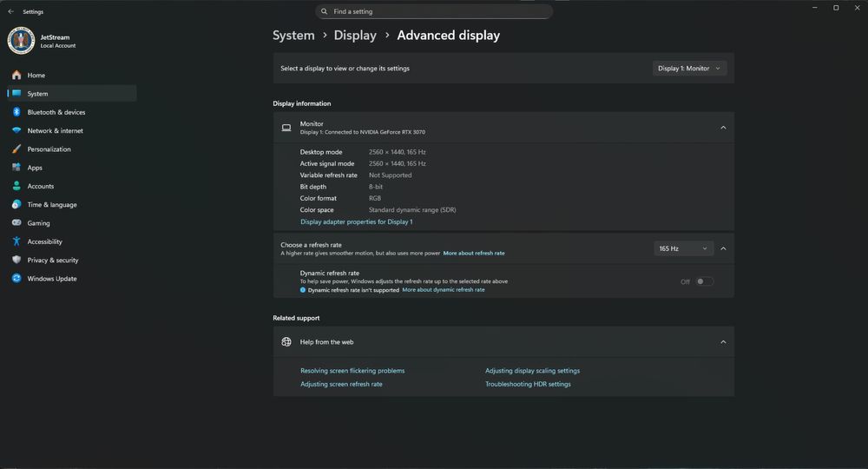868x469 pixels.
Task: Click the info icon by Dynamic refresh rate isn't supported
Action: click(303, 290)
